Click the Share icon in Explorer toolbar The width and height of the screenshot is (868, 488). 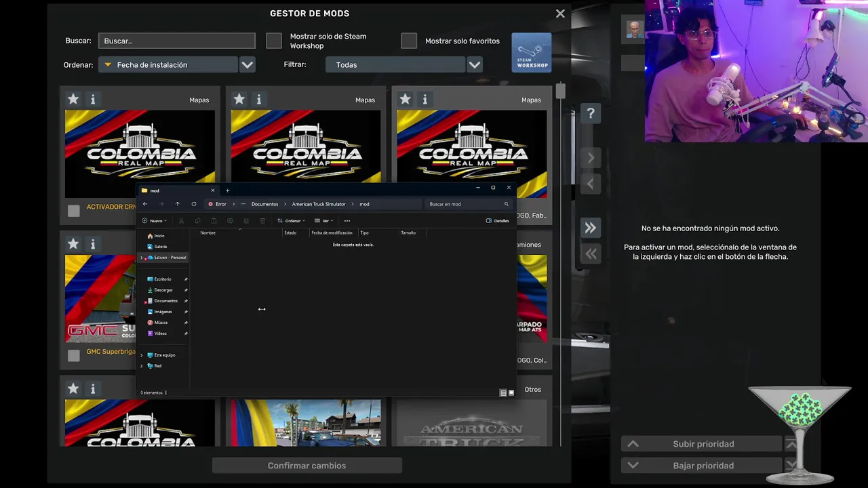246,220
